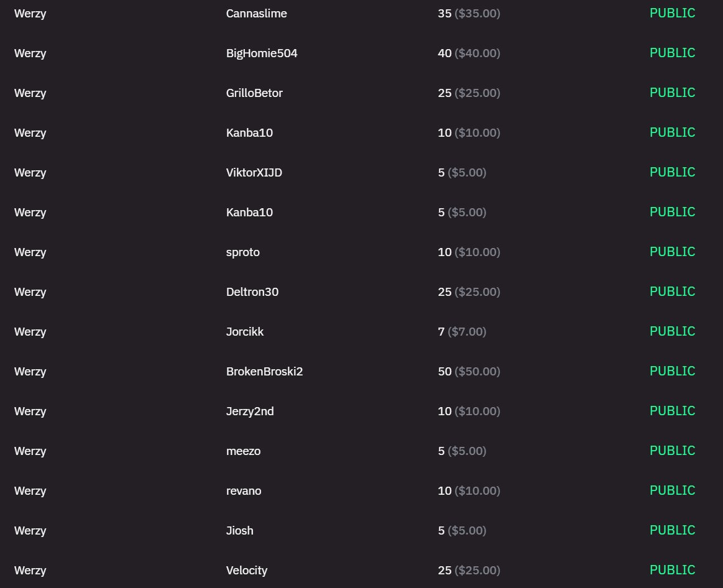Screen dimensions: 723x588
Task: Click the meezo username
Action: point(243,451)
